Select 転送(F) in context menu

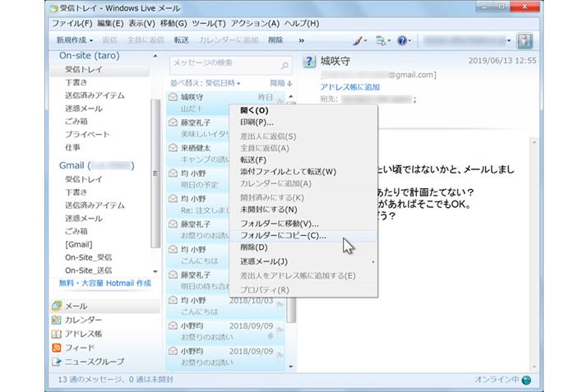click(253, 159)
